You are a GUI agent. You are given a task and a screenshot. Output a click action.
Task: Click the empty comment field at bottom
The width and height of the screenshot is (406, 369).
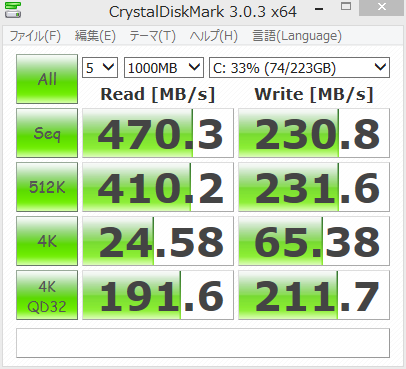click(203, 343)
